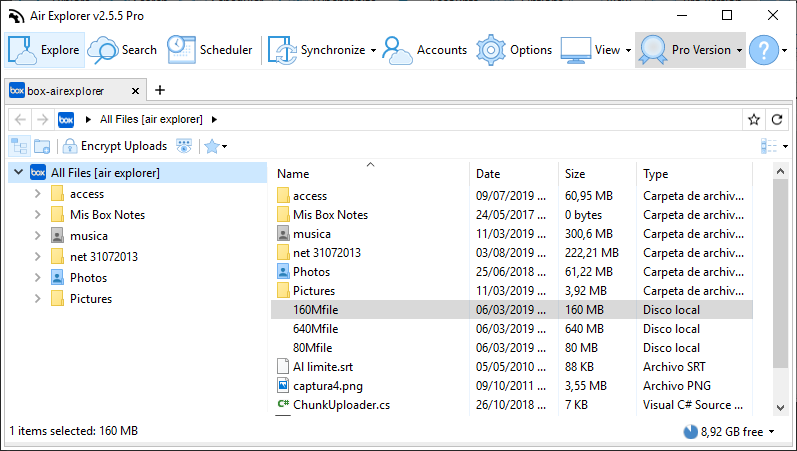Open the 8,92 GB free storage dropdown
Screen dimensions: 797x451
tap(771, 432)
